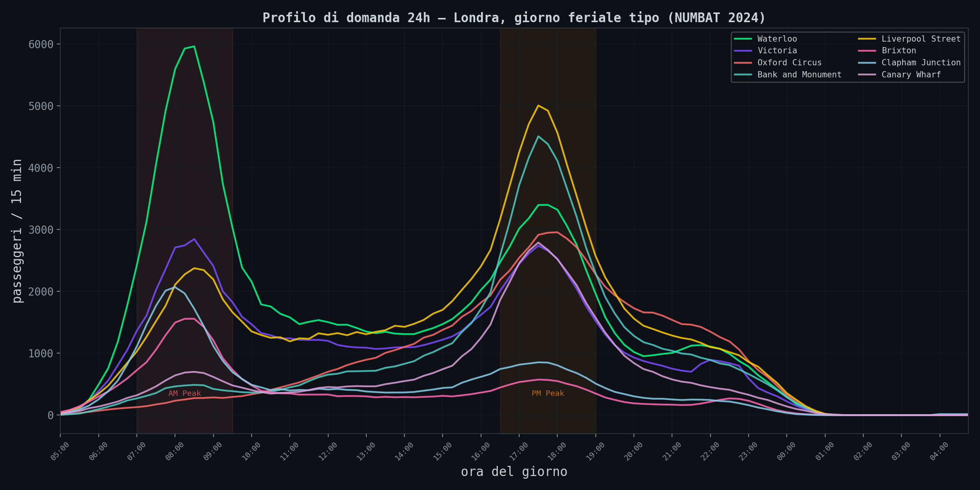Click the AM Peak annotation text
The height and width of the screenshot is (490, 980).
pos(184,394)
